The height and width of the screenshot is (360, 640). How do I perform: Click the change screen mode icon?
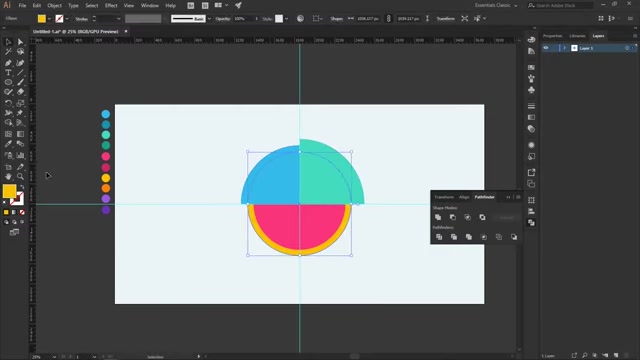point(14,232)
